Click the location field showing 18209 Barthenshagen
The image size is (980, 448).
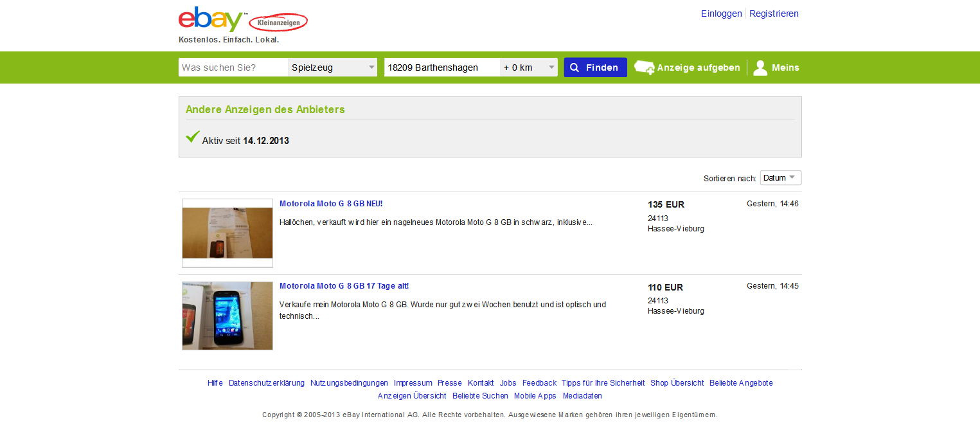point(443,67)
